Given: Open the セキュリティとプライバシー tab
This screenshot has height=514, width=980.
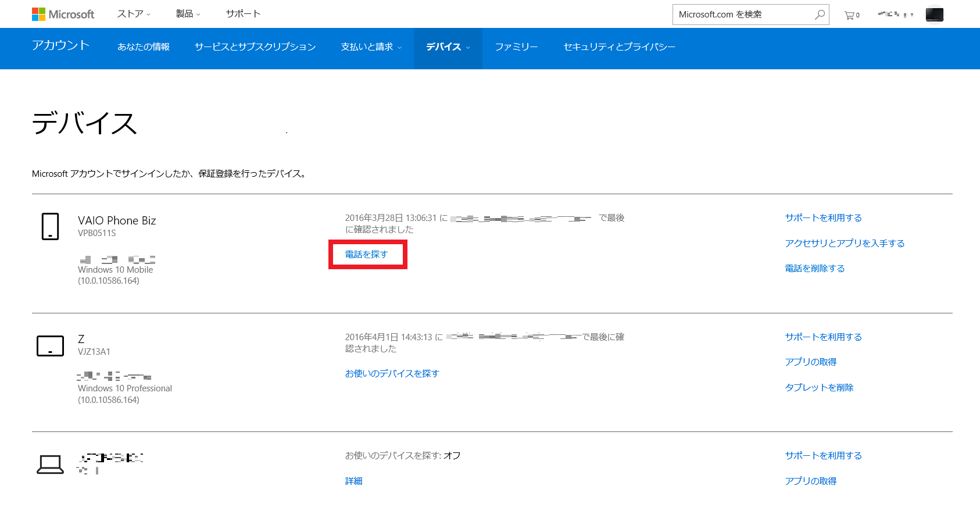Looking at the screenshot, I should (620, 47).
